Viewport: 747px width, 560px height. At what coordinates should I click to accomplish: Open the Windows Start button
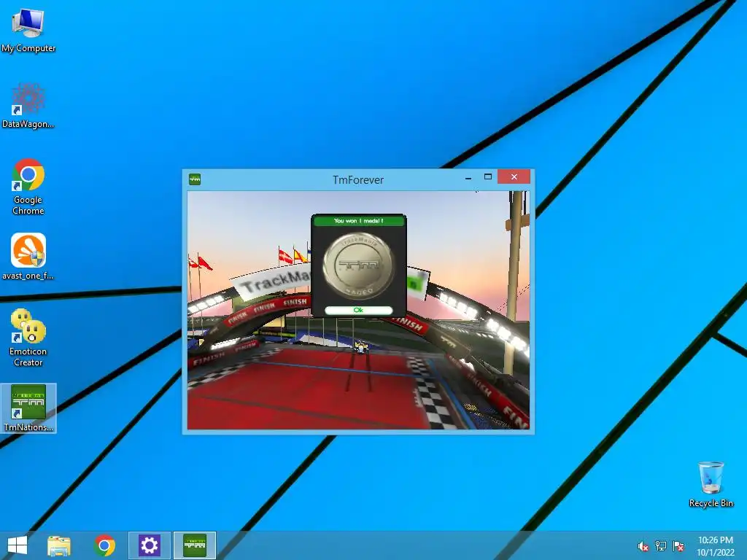(18, 545)
